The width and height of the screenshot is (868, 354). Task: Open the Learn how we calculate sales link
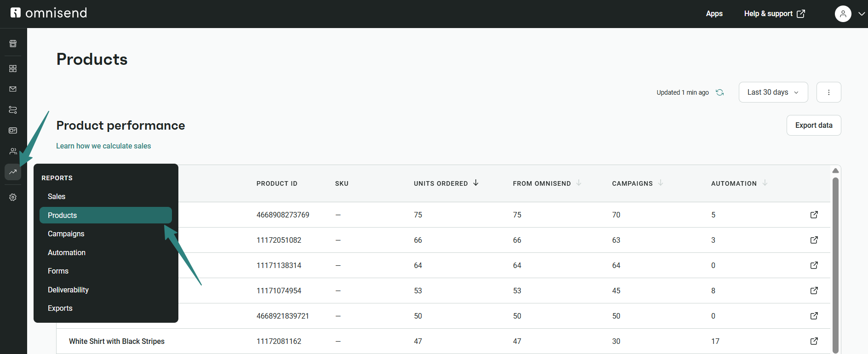pyautogui.click(x=103, y=146)
